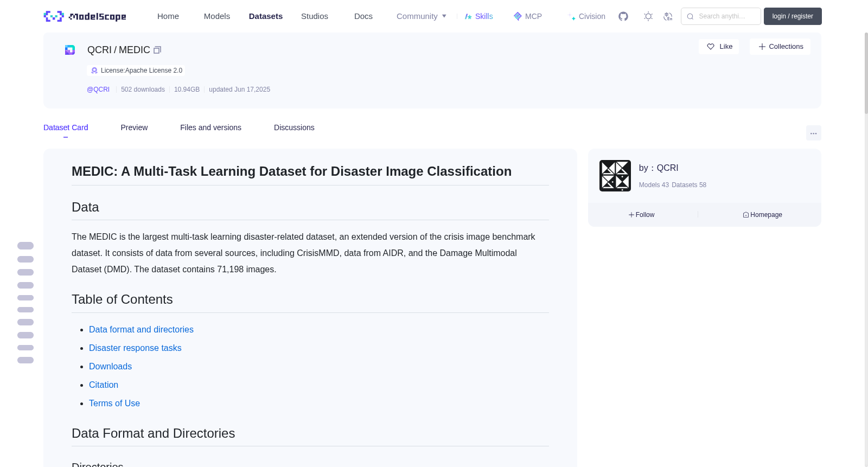868x467 pixels.
Task: Click the Apache License 2.0 tag
Action: pos(136,71)
